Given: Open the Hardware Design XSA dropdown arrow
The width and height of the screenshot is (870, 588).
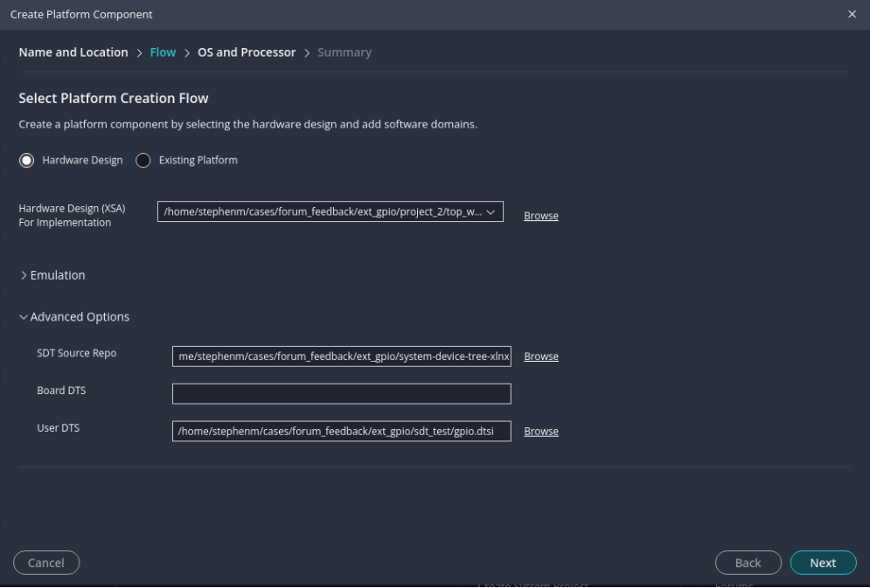Looking at the screenshot, I should [491, 211].
